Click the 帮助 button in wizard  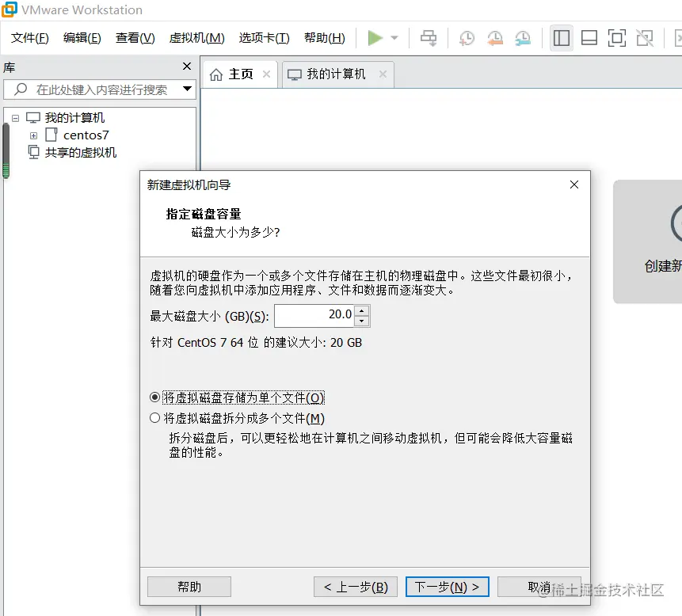(x=189, y=587)
